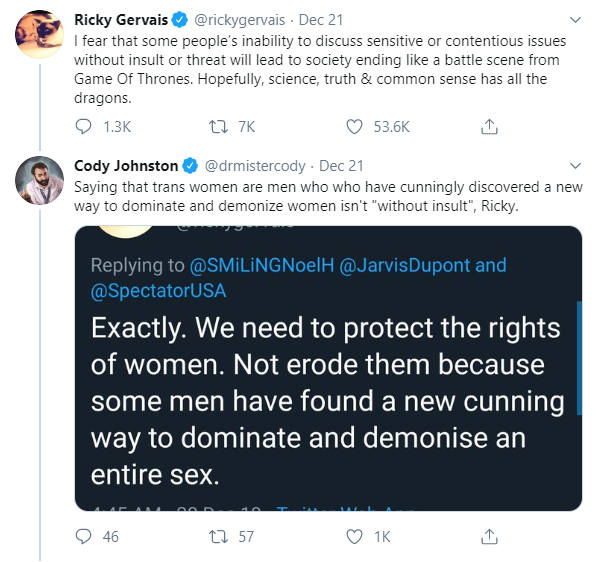Open Dec 21 timestamp on Ricky's tweet
597x562 pixels.
321,20
